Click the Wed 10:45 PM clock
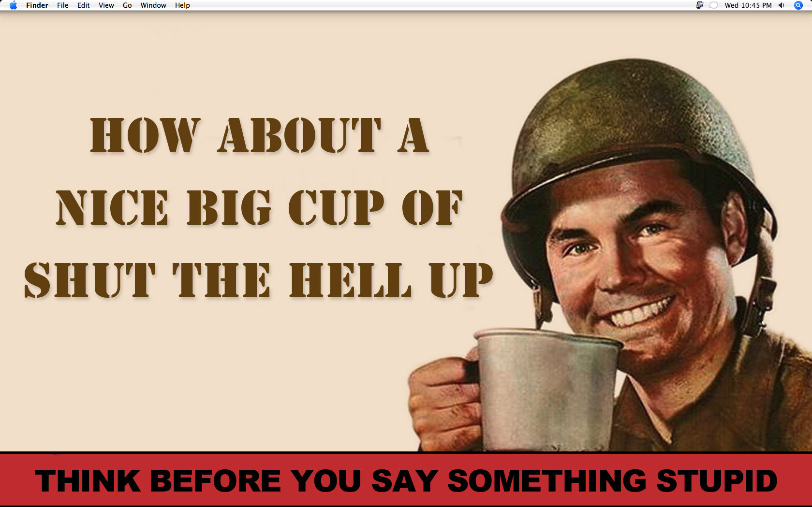Image resolution: width=812 pixels, height=507 pixels. 748,5
